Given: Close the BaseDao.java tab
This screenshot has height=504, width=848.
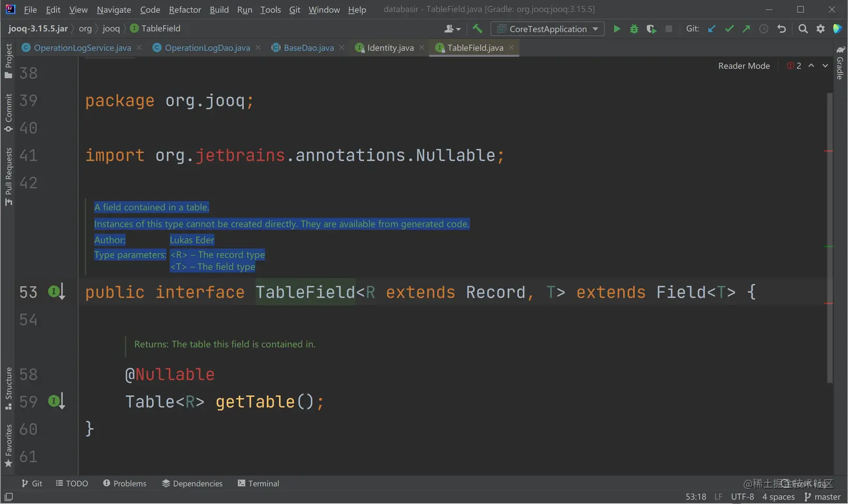Looking at the screenshot, I should (341, 48).
